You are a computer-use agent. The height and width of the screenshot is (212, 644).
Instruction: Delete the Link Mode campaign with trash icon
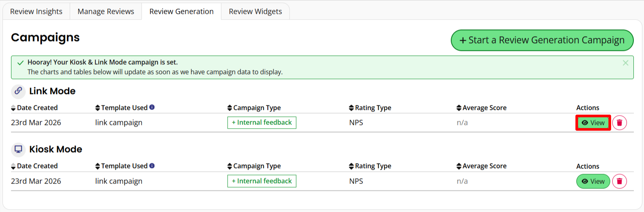pyautogui.click(x=619, y=123)
